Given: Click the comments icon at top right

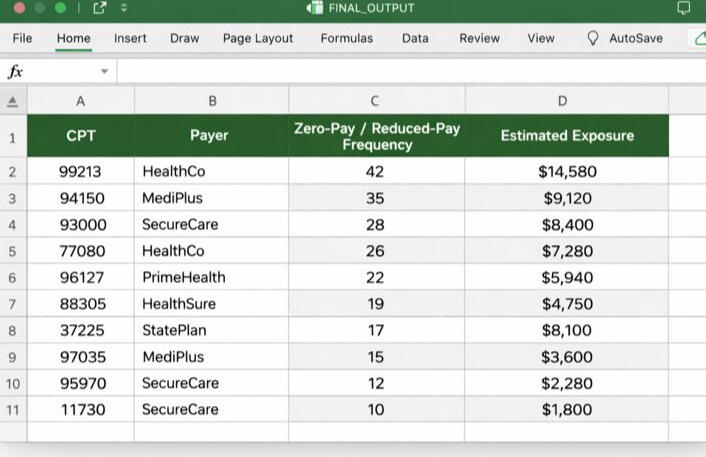Looking at the screenshot, I should [683, 9].
